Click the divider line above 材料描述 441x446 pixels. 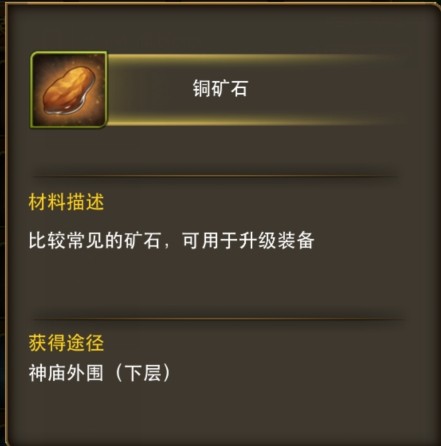point(215,176)
